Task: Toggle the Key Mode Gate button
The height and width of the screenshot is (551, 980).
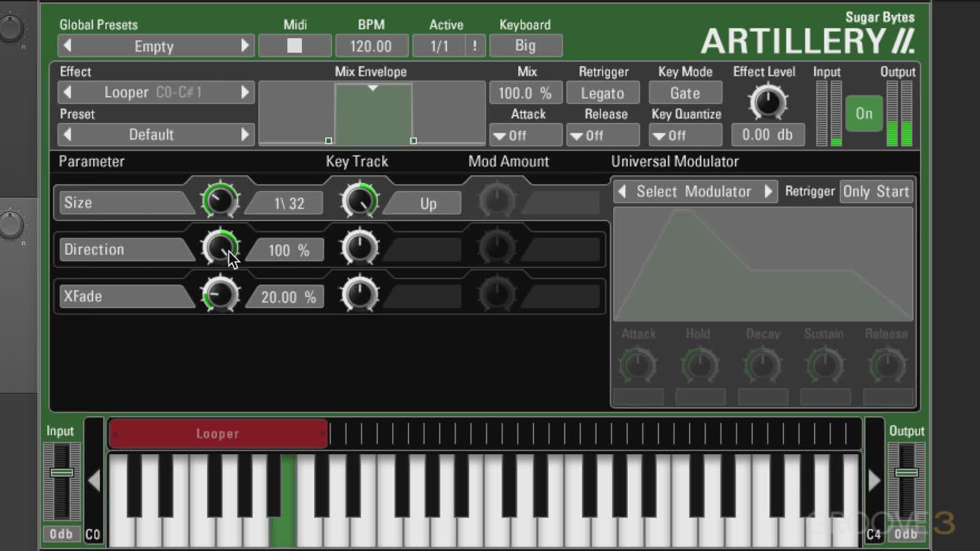Action: pyautogui.click(x=685, y=93)
